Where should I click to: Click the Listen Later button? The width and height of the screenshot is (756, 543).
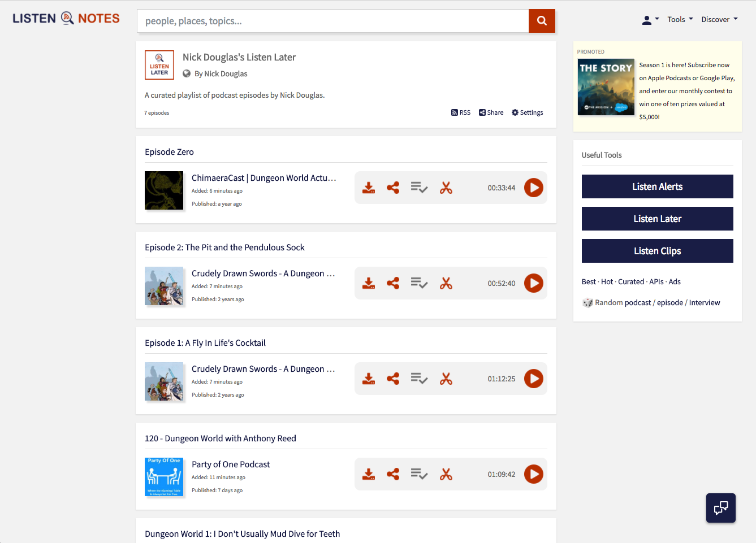point(658,219)
